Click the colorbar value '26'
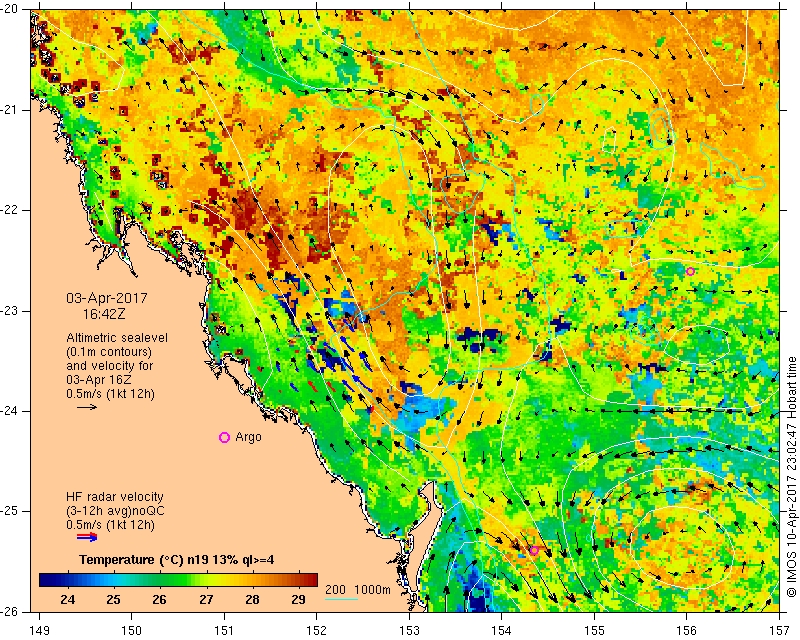 (159, 600)
